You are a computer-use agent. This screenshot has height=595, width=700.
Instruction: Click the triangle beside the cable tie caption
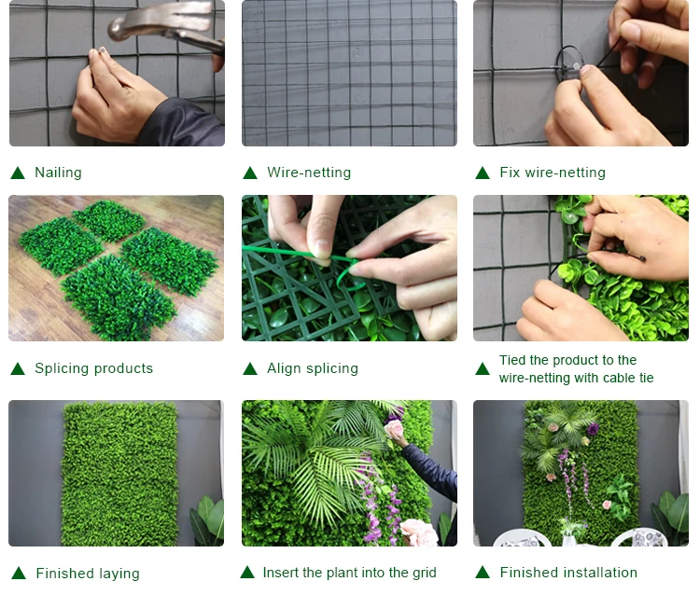(483, 369)
